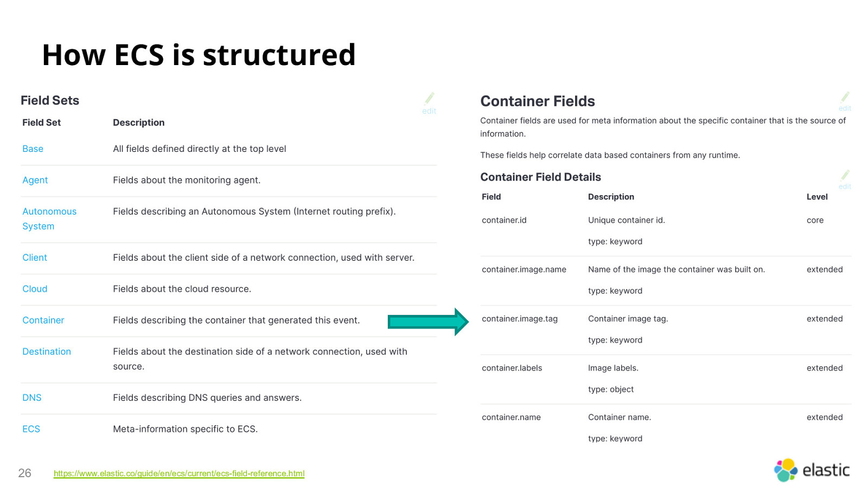Open the Autonomous System link

[x=49, y=219]
